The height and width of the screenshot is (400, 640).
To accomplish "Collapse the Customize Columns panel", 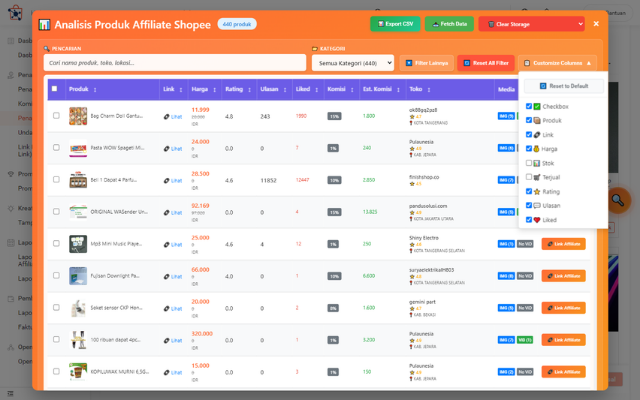I will click(558, 63).
